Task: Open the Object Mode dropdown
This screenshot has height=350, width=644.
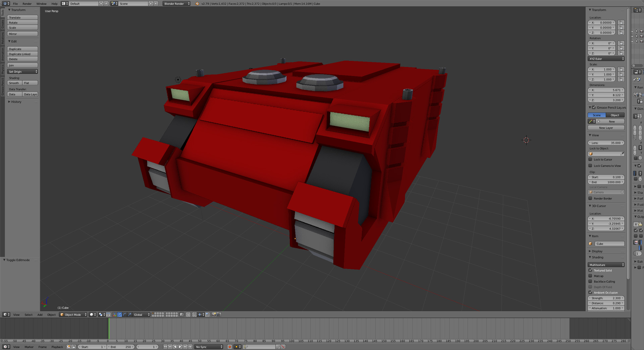Action: tap(73, 314)
